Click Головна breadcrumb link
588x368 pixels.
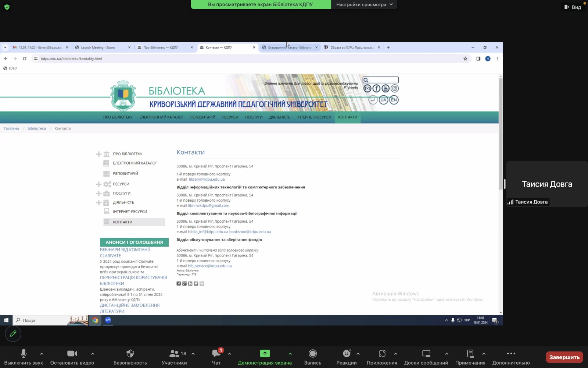coord(11,128)
